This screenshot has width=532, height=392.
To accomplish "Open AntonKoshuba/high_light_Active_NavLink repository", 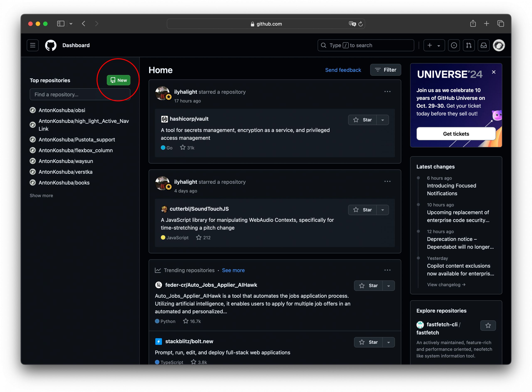I will [x=84, y=125].
